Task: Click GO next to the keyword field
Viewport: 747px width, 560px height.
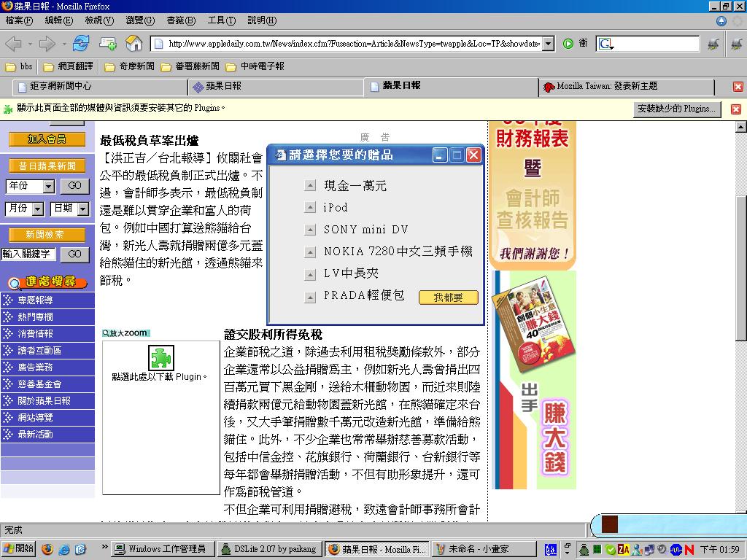Action: pyautogui.click(x=75, y=254)
